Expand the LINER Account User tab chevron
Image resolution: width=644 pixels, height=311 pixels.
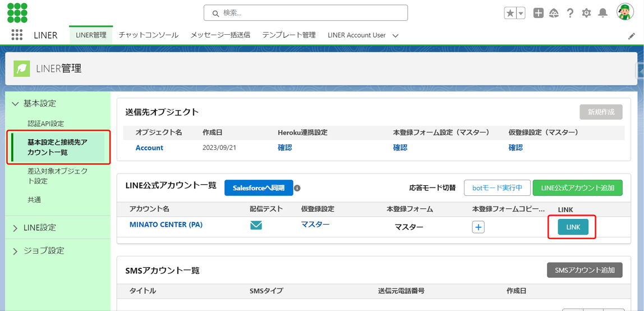click(x=395, y=35)
